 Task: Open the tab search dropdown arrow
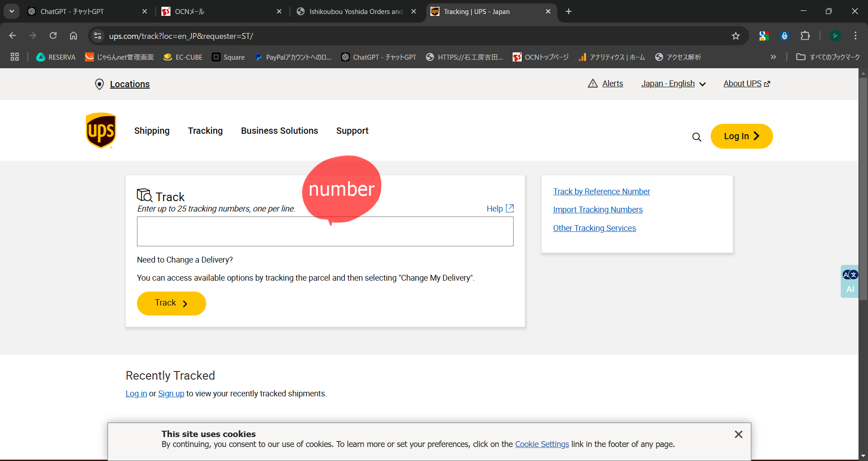tap(12, 11)
